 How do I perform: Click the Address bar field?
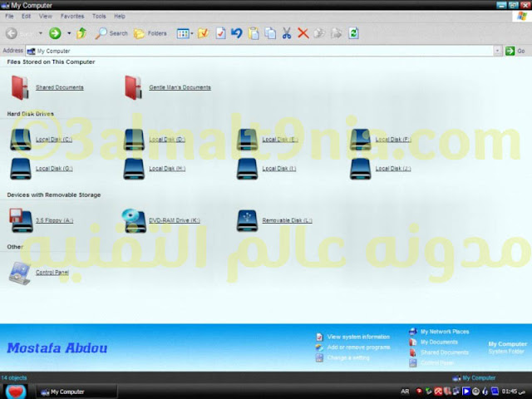[260, 51]
